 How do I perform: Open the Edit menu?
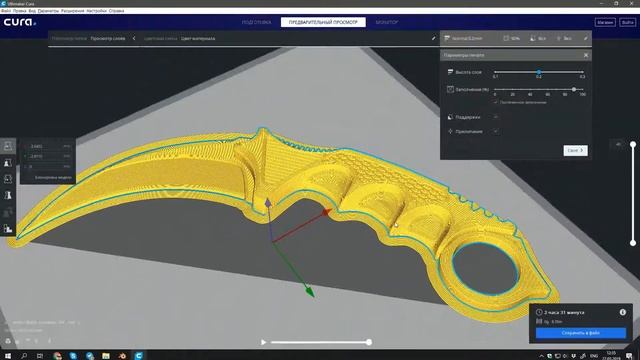click(20, 11)
